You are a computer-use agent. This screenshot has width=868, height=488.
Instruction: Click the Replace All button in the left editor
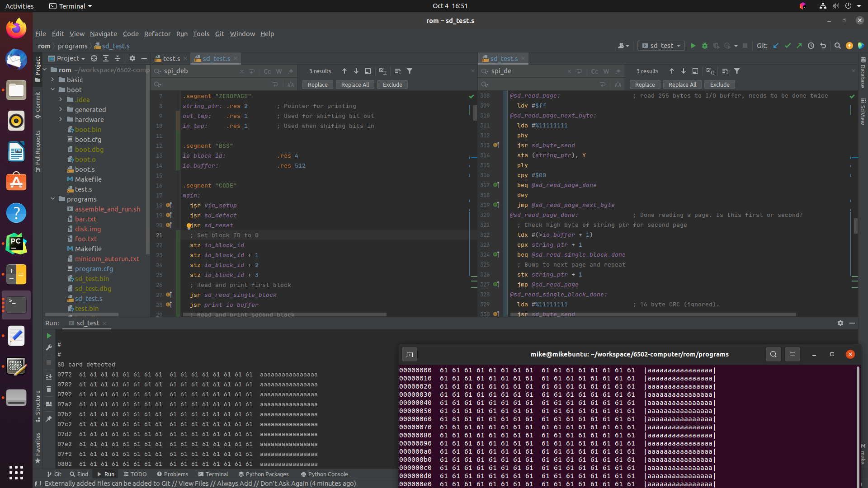click(355, 84)
